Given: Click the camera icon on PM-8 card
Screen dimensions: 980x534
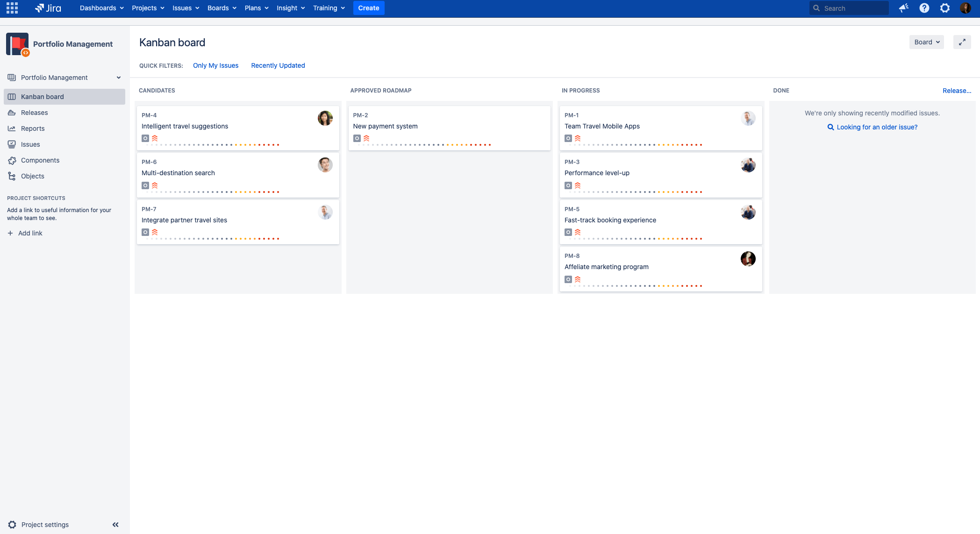Looking at the screenshot, I should pos(568,279).
